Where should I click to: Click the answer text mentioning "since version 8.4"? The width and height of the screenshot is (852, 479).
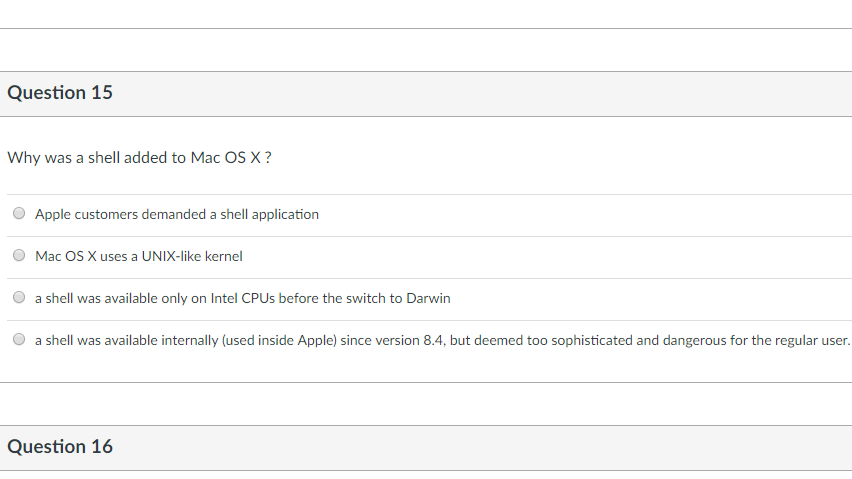point(442,341)
